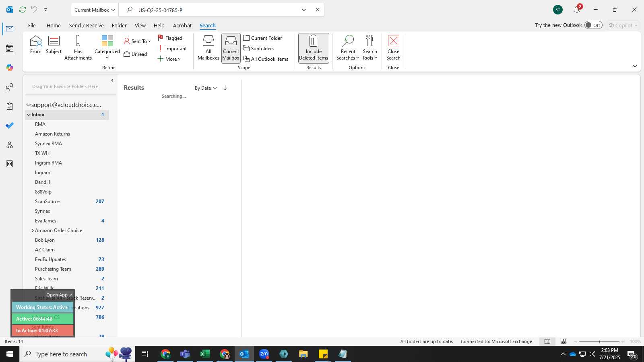Reverse the sort order arrow
This screenshot has width=644, height=362.
225,88
